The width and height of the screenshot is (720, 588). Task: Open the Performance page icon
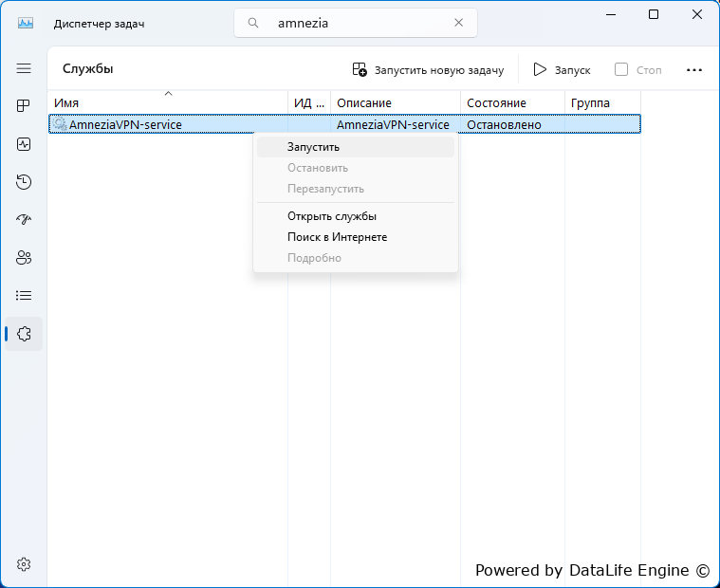pos(24,144)
